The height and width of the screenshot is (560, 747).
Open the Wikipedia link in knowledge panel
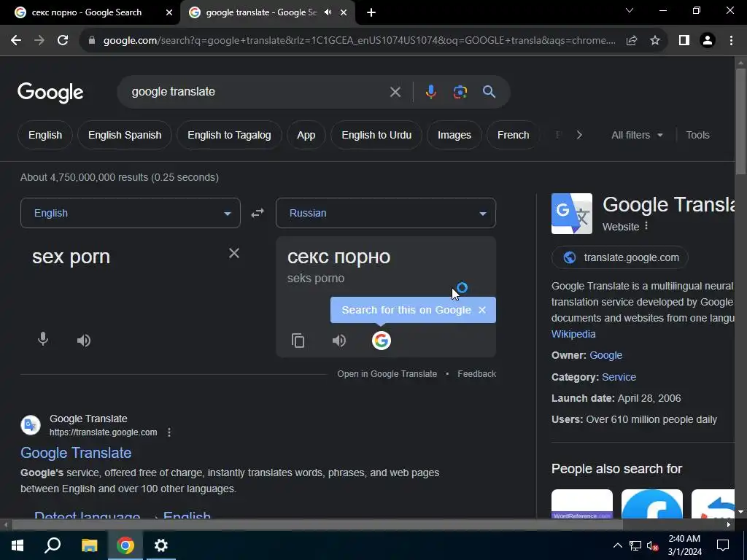573,334
